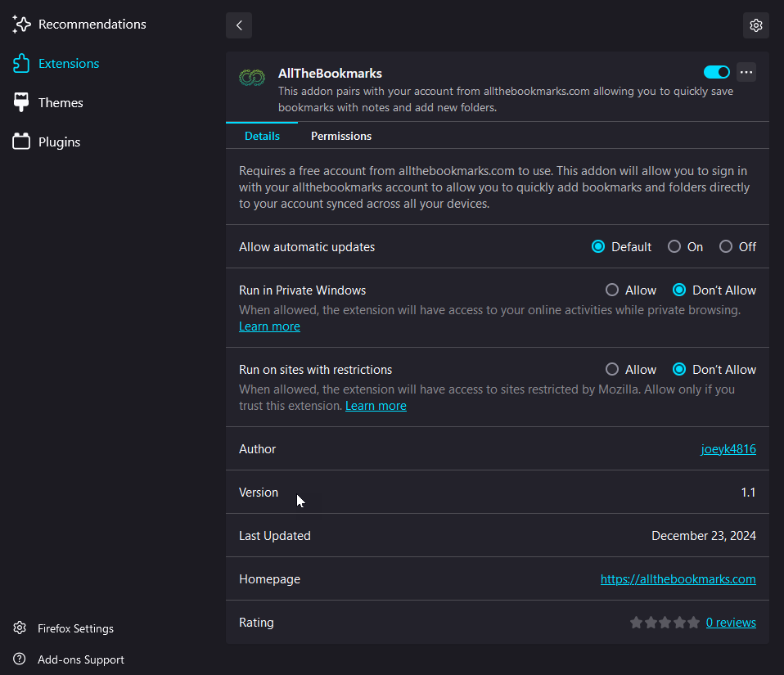Viewport: 784px width, 675px height.
Task: Click the version number 1.1
Action: tap(748, 493)
